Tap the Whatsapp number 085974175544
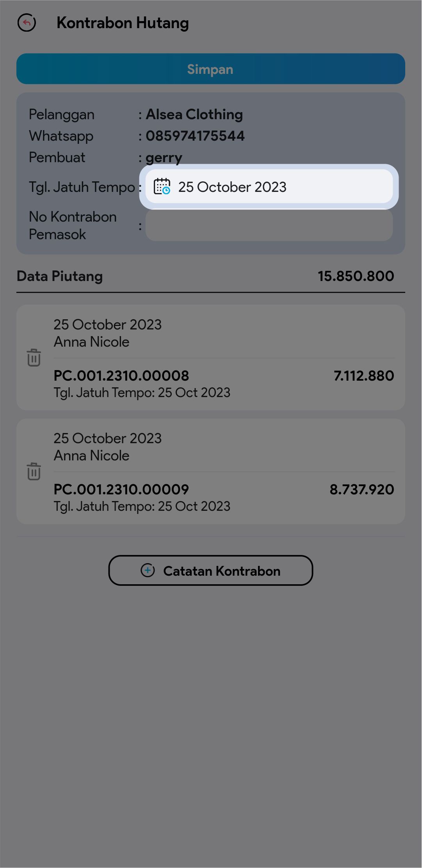This screenshot has height=868, width=422. tap(195, 136)
